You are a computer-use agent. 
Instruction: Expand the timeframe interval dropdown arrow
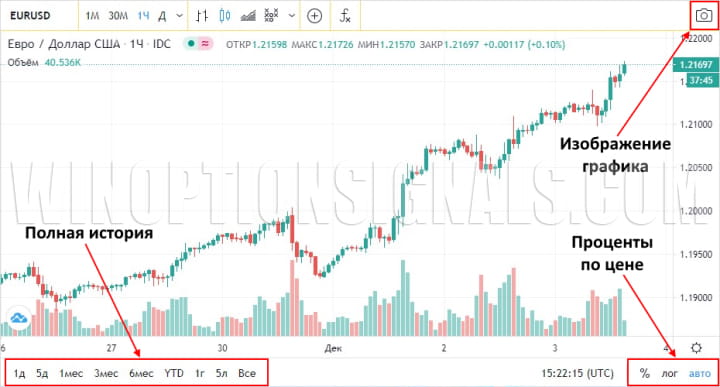tap(180, 16)
